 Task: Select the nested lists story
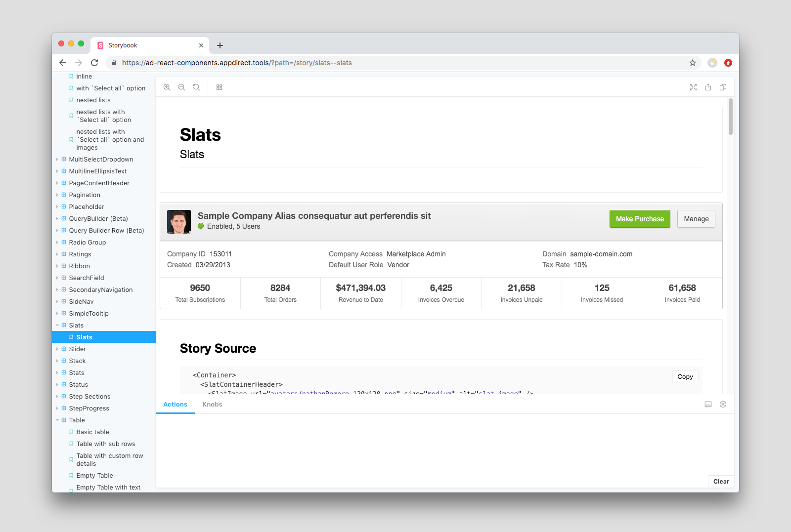coord(93,100)
